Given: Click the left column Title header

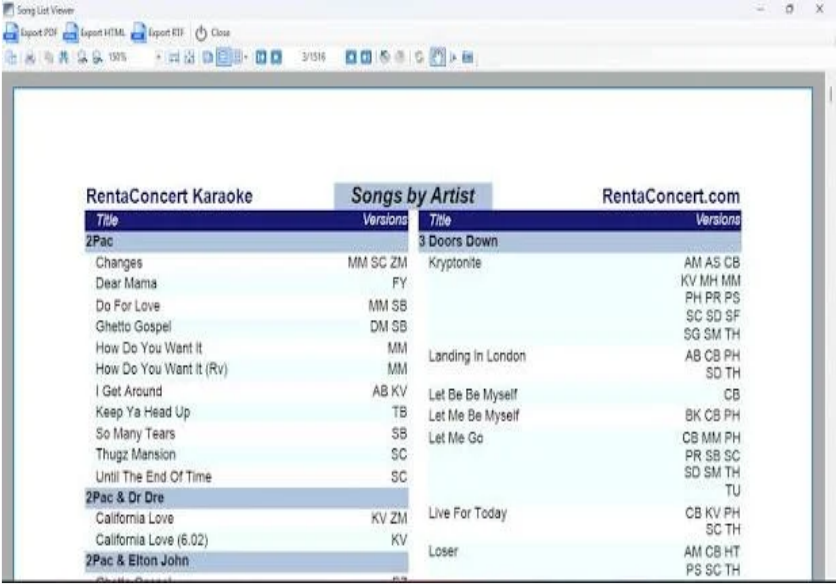Looking at the screenshot, I should (107, 220).
